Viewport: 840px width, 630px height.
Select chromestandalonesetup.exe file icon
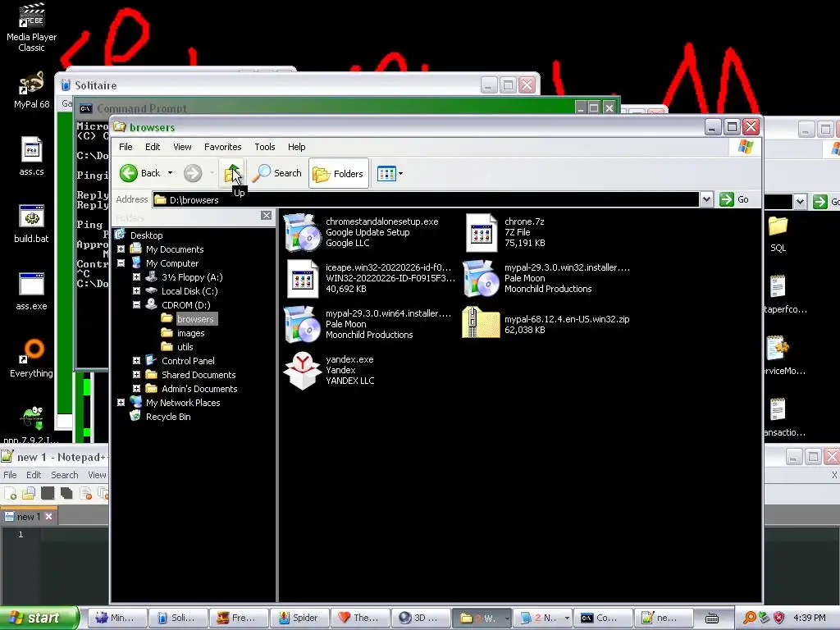pyautogui.click(x=302, y=232)
